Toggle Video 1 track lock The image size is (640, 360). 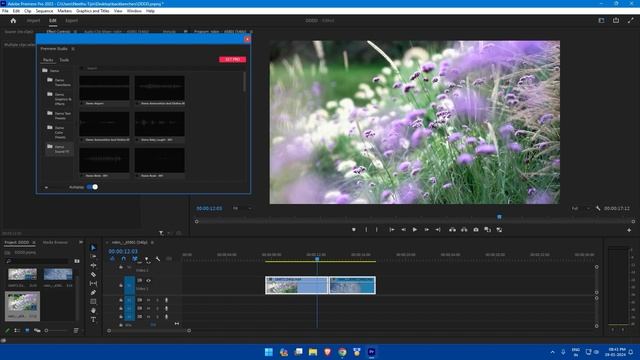point(121,286)
